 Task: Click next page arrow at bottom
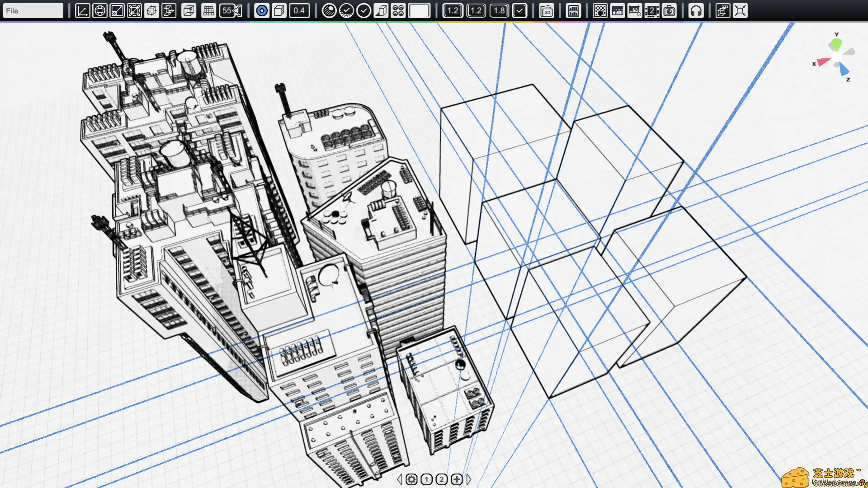[x=469, y=479]
